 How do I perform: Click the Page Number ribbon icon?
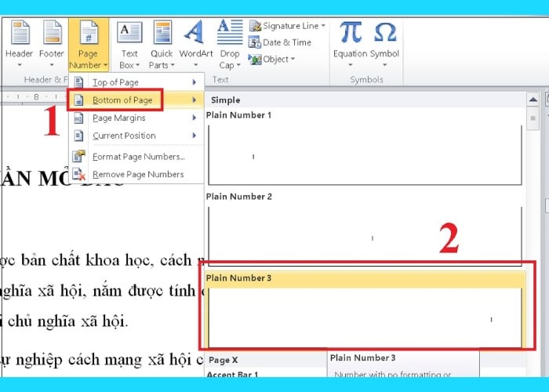(x=89, y=32)
